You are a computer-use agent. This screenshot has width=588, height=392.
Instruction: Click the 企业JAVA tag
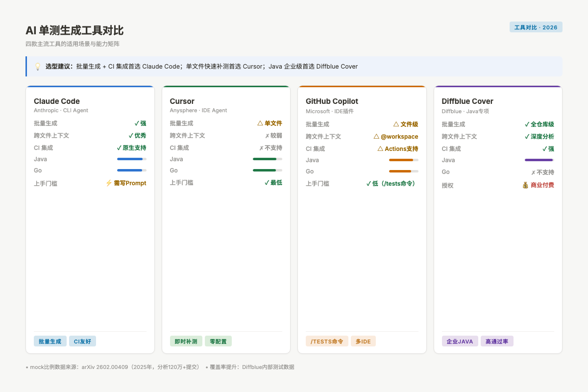[x=460, y=341]
